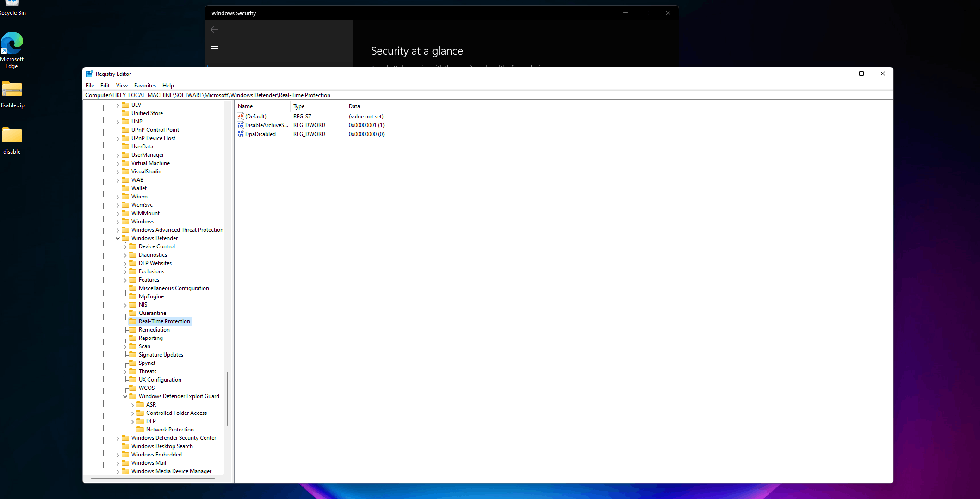Image resolution: width=980 pixels, height=499 pixels.
Task: Select the Remediation key
Action: coord(154,330)
